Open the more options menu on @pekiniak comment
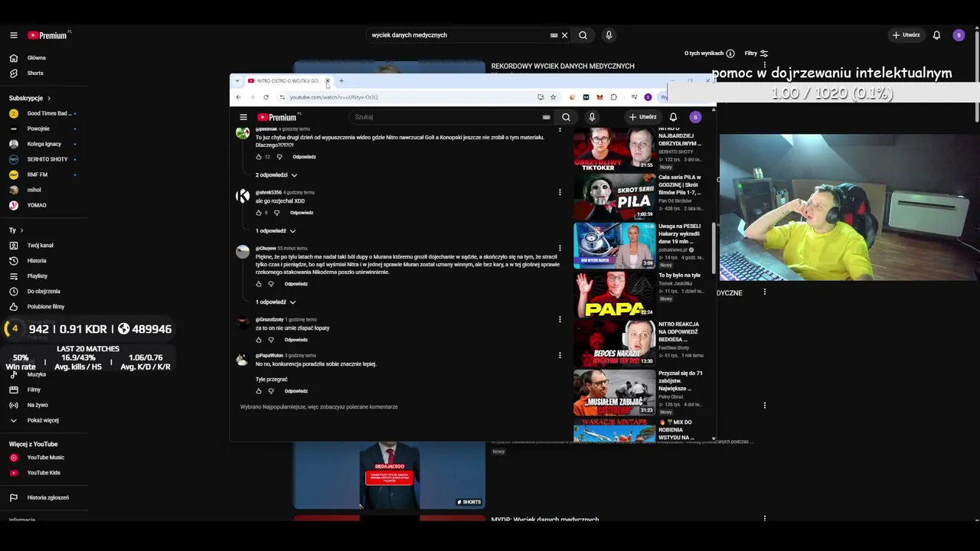 (x=560, y=129)
